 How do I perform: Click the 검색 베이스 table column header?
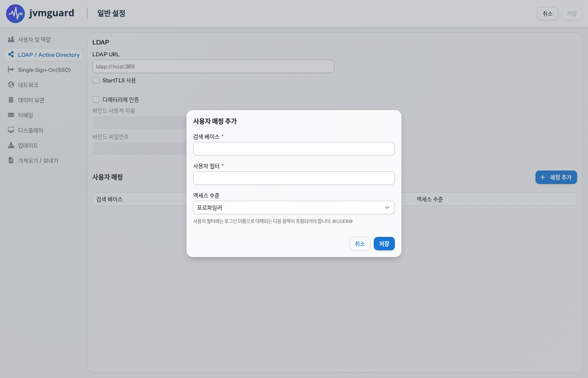tap(109, 199)
